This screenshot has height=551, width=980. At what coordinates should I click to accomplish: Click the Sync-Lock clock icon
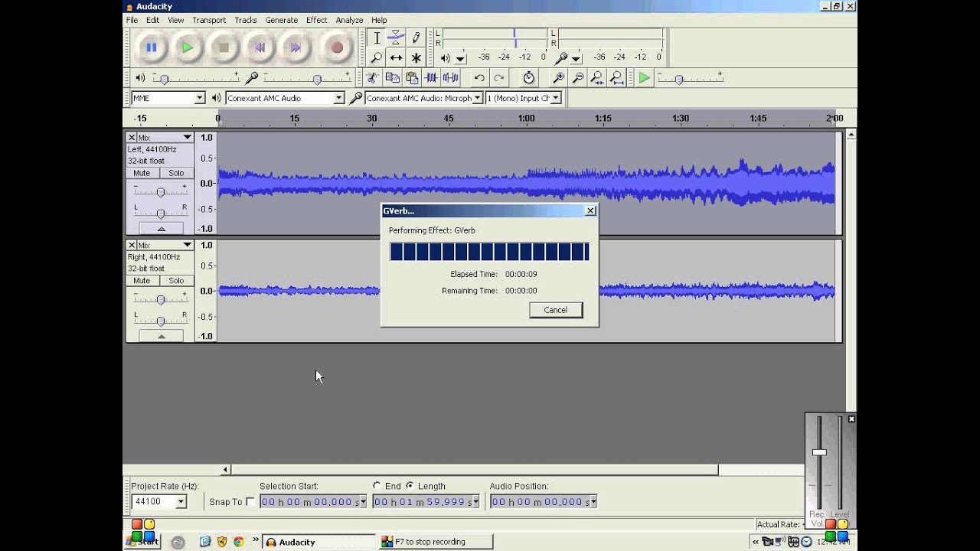[528, 77]
